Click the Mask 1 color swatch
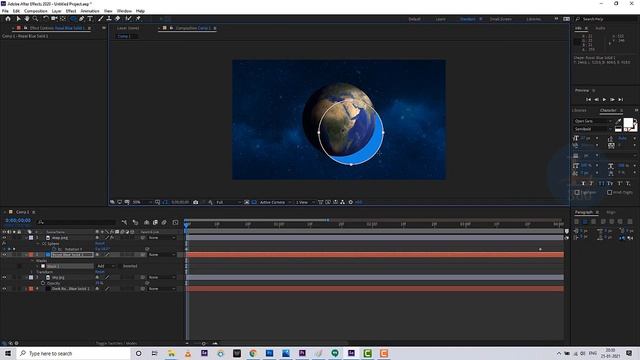 43,266
